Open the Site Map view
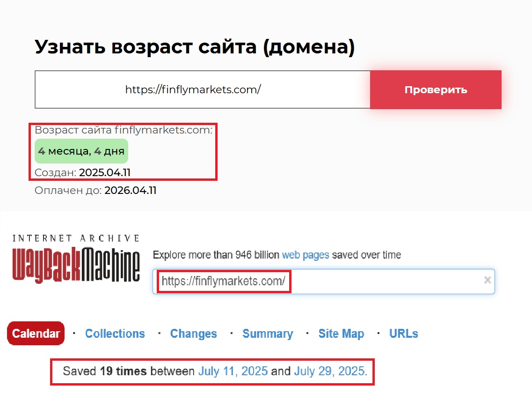Viewport: 532px width, 401px height. tap(341, 334)
